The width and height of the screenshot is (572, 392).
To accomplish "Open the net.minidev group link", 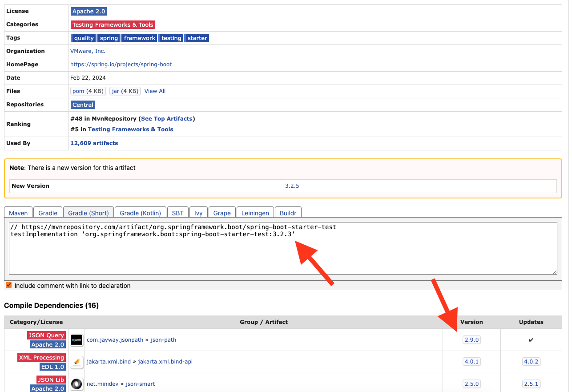I will (102, 384).
